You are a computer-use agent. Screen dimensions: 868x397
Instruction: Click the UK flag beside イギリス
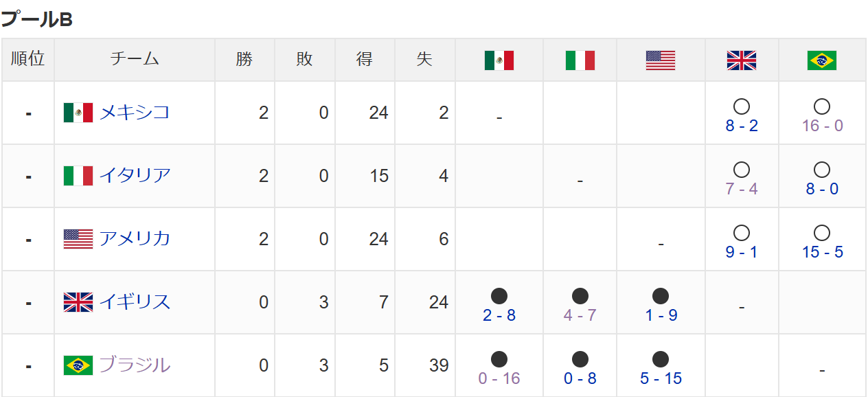(x=78, y=302)
